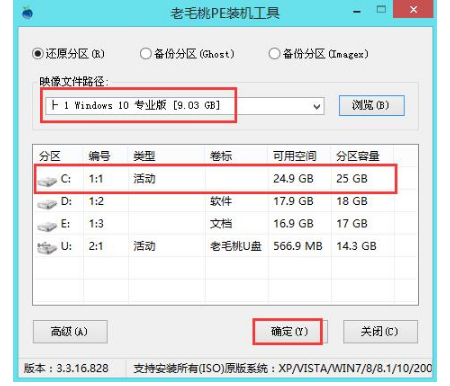Click the 活动 type in C: row
The image size is (450, 386).
pyautogui.click(x=144, y=179)
